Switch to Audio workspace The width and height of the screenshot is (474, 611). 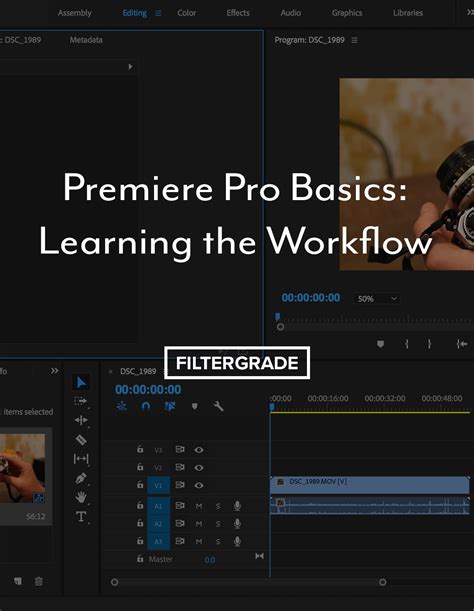point(291,13)
